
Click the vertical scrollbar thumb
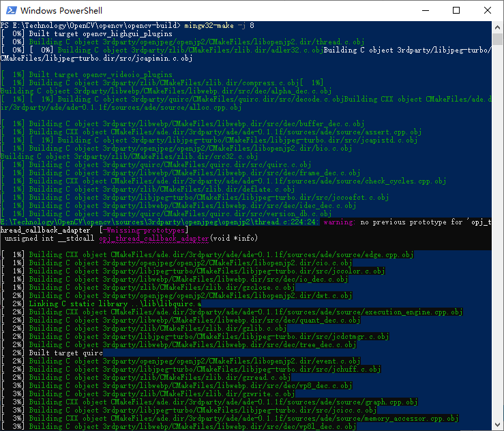pyautogui.click(x=498, y=39)
